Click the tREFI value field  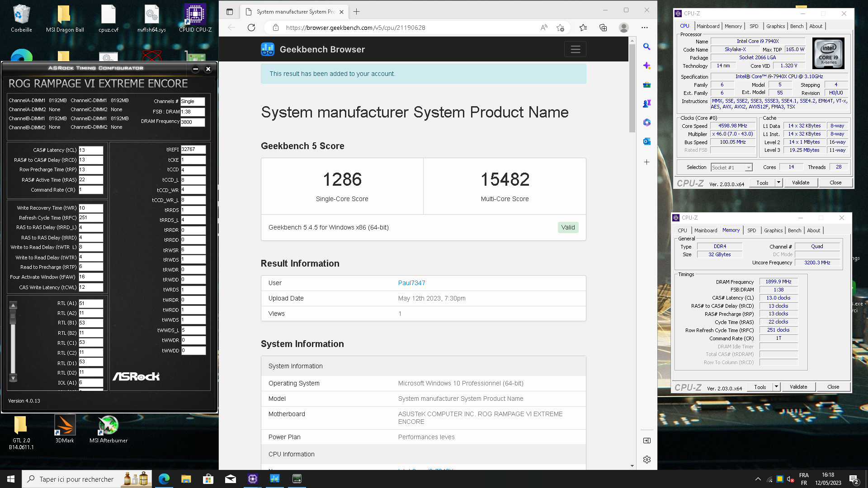pos(193,150)
